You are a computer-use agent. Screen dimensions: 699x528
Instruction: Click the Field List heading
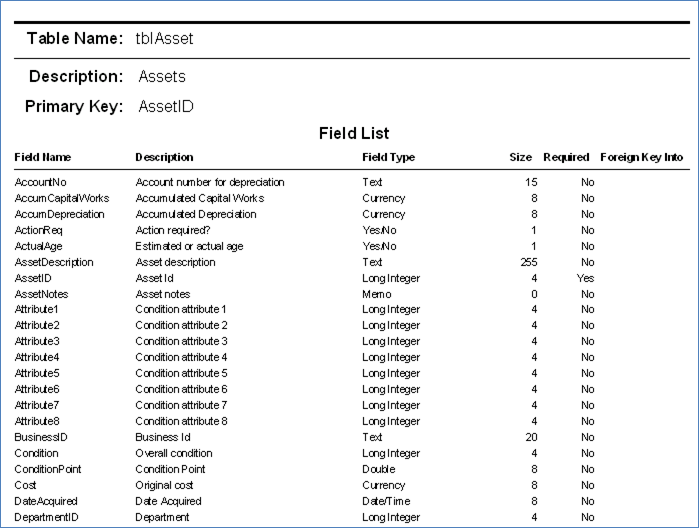click(x=354, y=133)
